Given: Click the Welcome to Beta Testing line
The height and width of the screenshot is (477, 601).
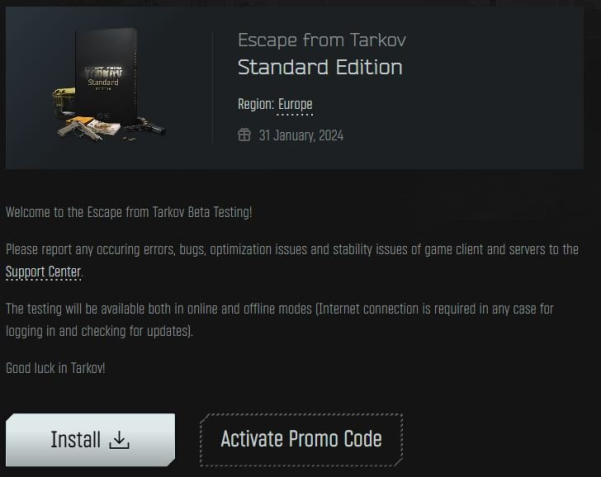Looking at the screenshot, I should pyautogui.click(x=129, y=212).
